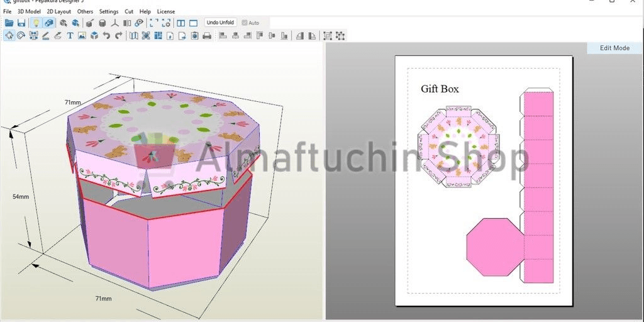This screenshot has width=644, height=322.
Task: Click the Undo arrow icon
Action: click(106, 36)
